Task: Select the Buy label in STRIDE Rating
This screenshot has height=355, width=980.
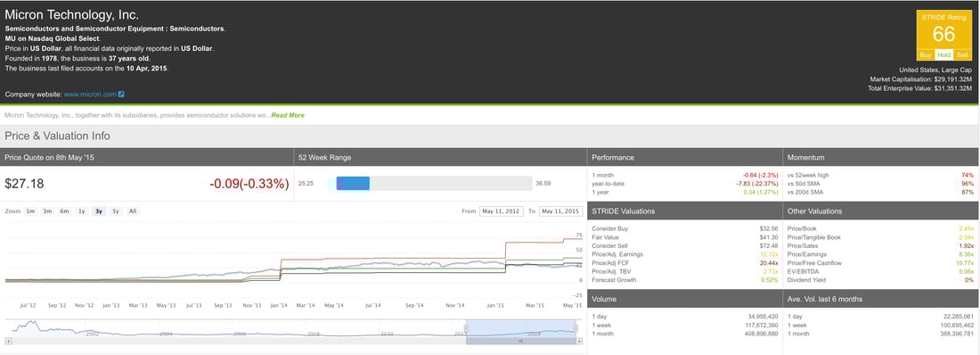Action: click(926, 55)
